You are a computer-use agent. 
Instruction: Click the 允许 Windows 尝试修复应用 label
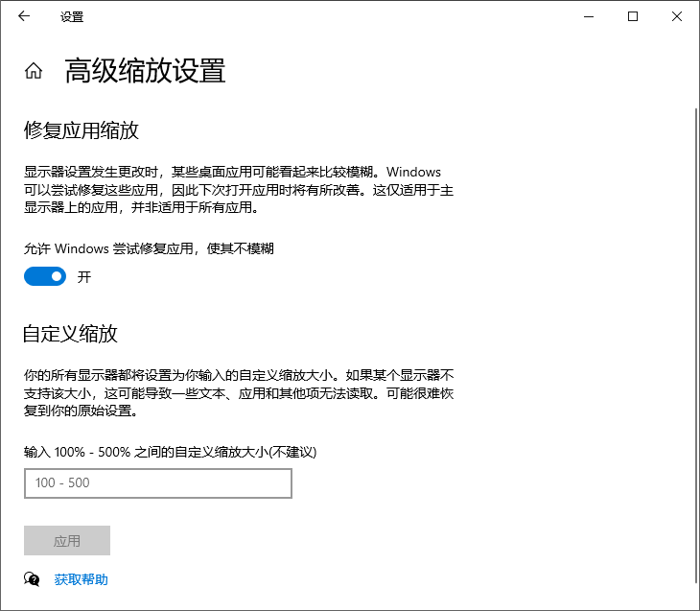pos(149,248)
